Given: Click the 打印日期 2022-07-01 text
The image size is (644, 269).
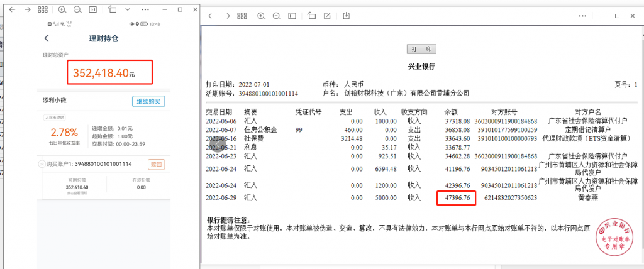Looking at the screenshot, I should (x=237, y=85).
